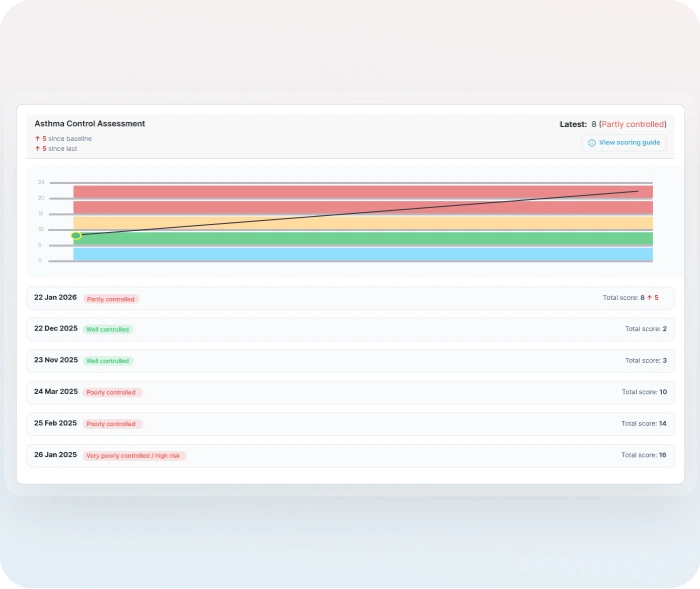
Task: Click the Very poorly controlled / high risk badge
Action: [x=135, y=456]
